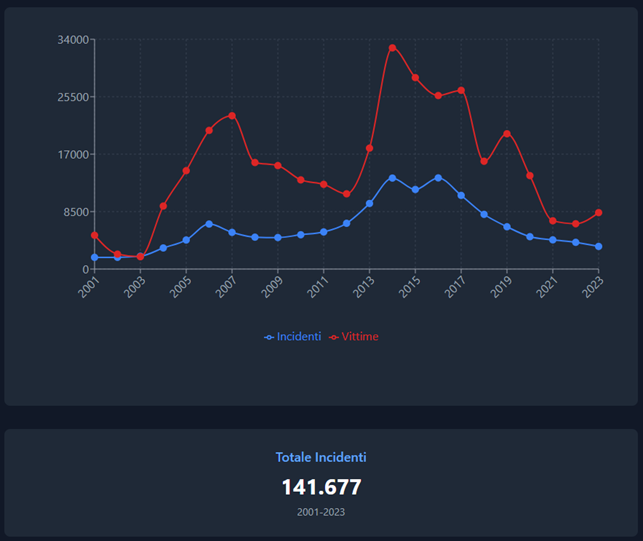
Task: Click the 141.677 total value
Action: coord(321,487)
